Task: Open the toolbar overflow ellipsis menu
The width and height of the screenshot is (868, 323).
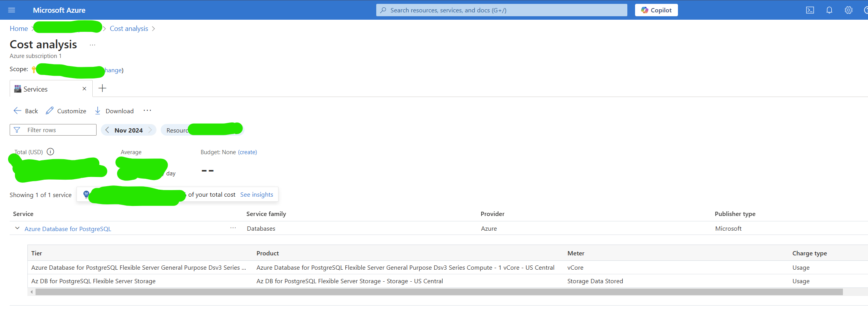Action: (x=147, y=110)
